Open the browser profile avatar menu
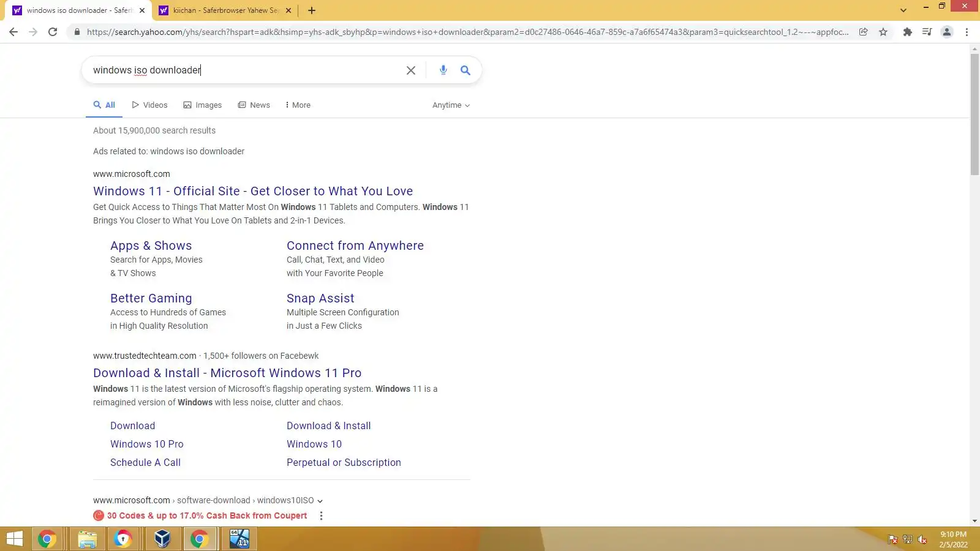This screenshot has height=551, width=980. [x=947, y=32]
